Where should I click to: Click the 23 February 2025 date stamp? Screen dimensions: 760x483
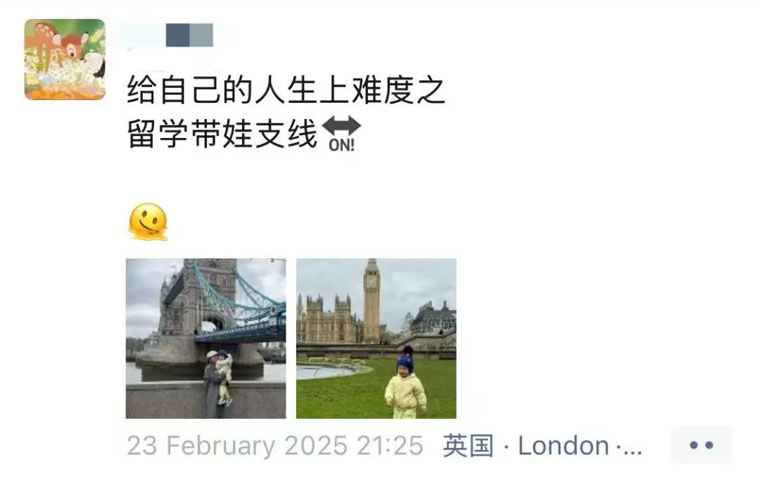(x=238, y=446)
